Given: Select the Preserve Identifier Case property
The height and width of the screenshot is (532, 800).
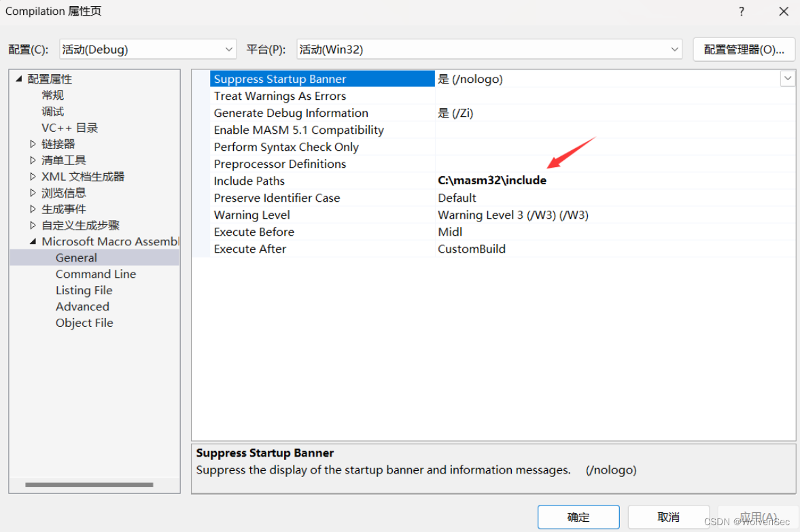Looking at the screenshot, I should coord(322,198).
